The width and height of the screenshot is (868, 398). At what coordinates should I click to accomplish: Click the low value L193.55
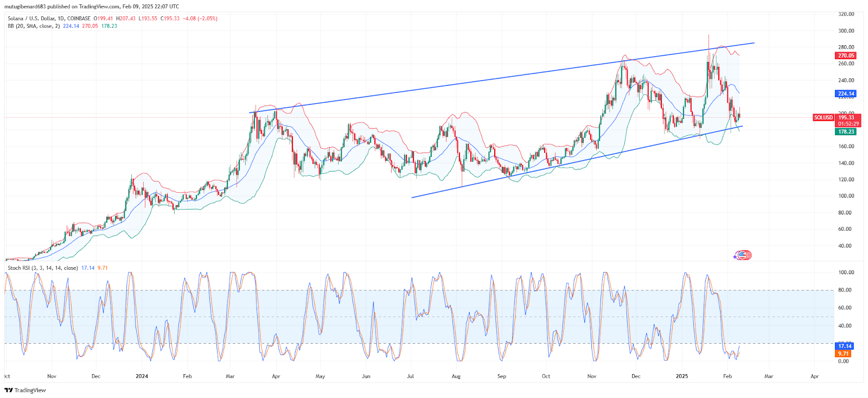tap(148, 18)
